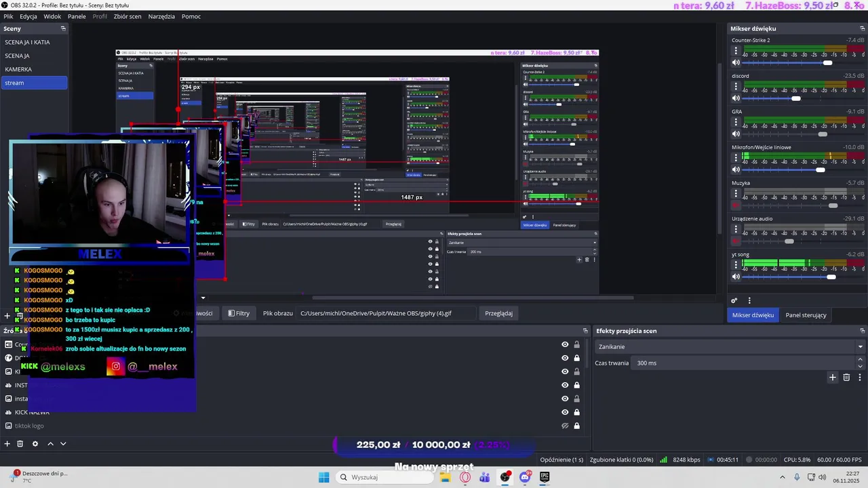Viewport: 868px width, 488px height.
Task: Open the Zbiór scen menu
Action: point(127,16)
